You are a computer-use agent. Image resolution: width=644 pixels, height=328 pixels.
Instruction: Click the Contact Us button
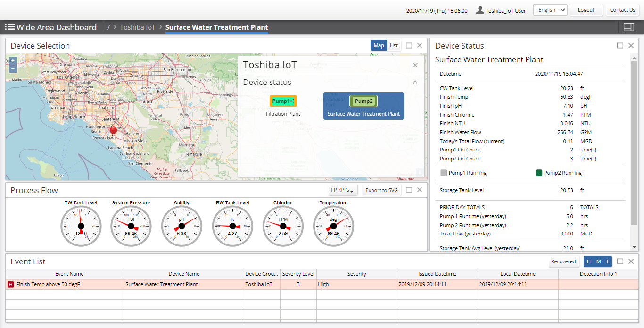[x=622, y=10]
